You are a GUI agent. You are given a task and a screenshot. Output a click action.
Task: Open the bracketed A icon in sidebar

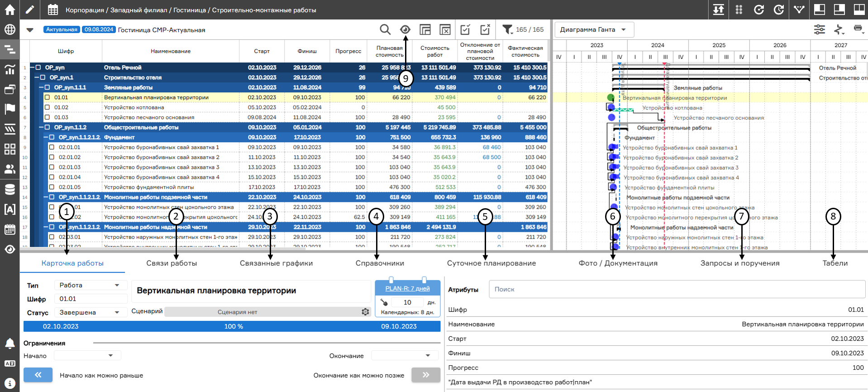pyautogui.click(x=10, y=209)
